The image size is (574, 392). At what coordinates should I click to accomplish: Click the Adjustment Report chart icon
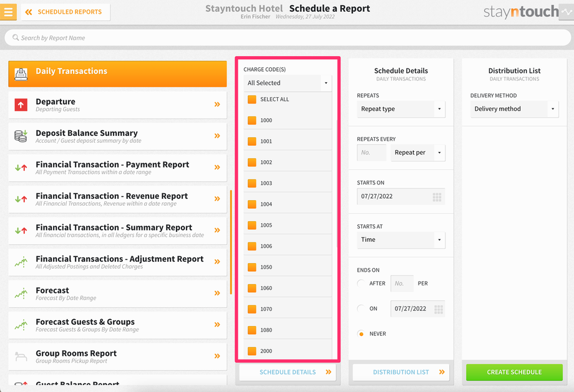[x=21, y=262]
